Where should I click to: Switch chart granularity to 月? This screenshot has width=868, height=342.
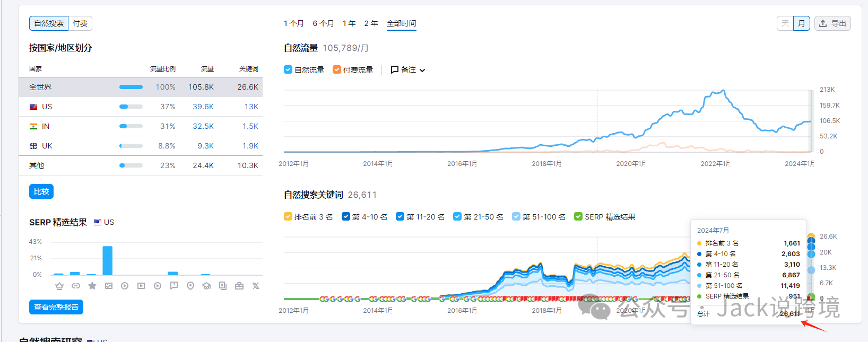(x=802, y=23)
